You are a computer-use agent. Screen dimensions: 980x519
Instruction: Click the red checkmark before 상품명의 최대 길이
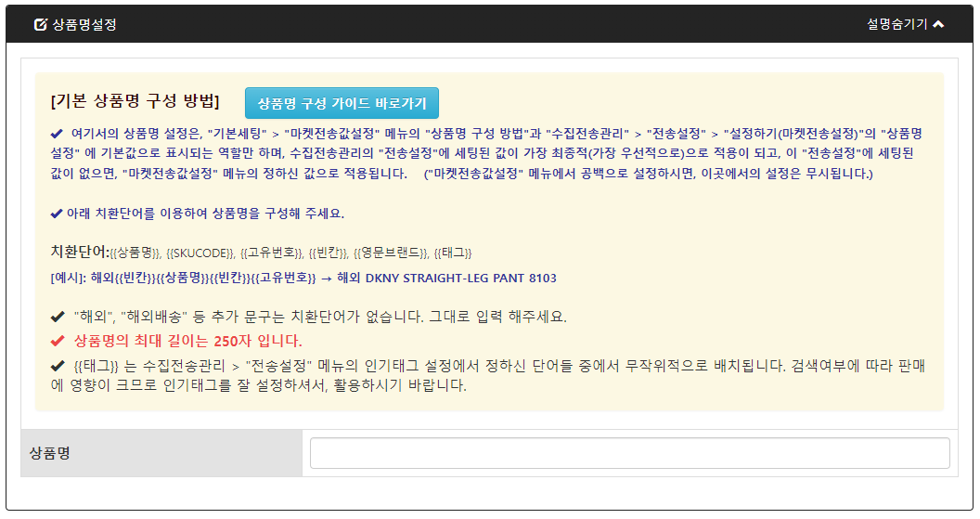(x=58, y=340)
